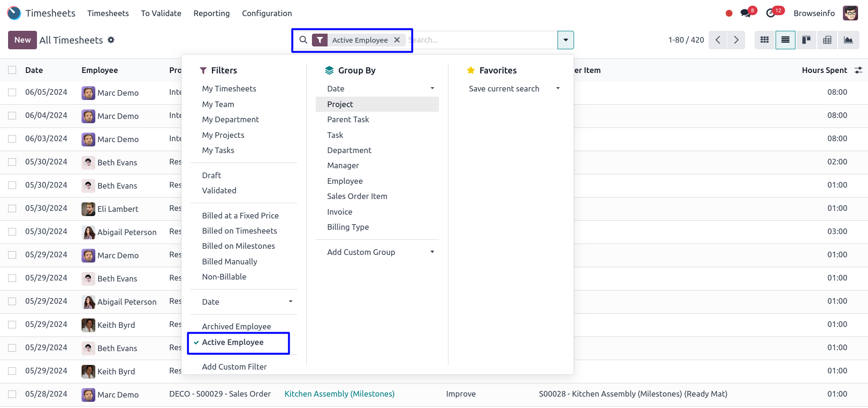
Task: Click the New button
Action: [x=22, y=40]
